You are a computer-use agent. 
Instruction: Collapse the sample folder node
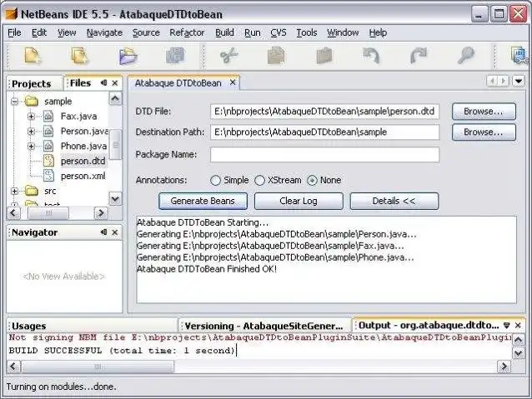coord(14,102)
